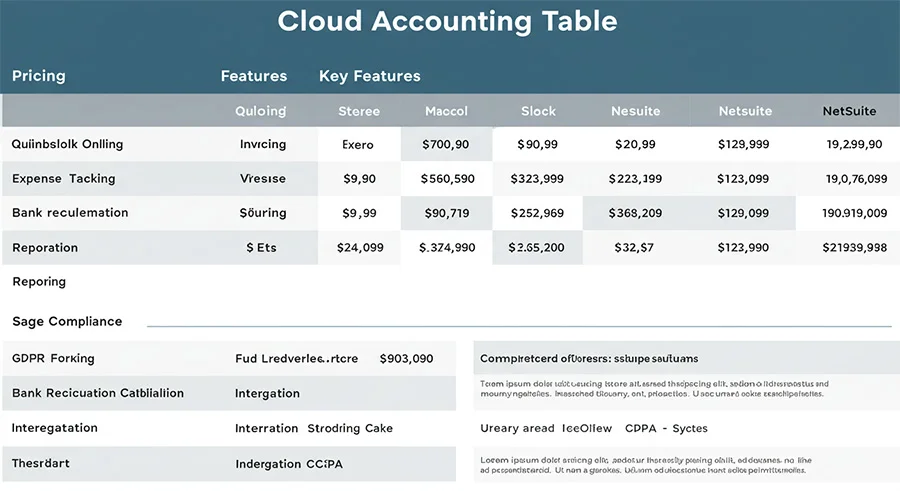Select the $123,990 cell
The height and width of the screenshot is (491, 900).
(743, 248)
